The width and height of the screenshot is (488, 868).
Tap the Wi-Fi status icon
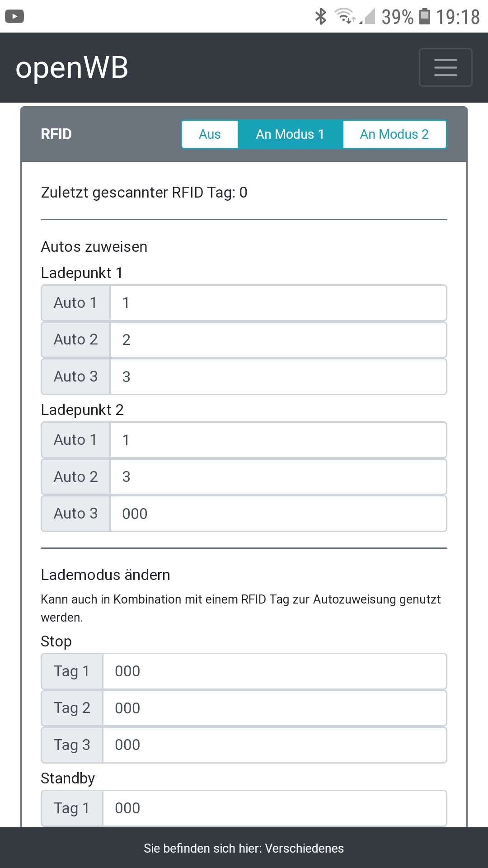345,16
